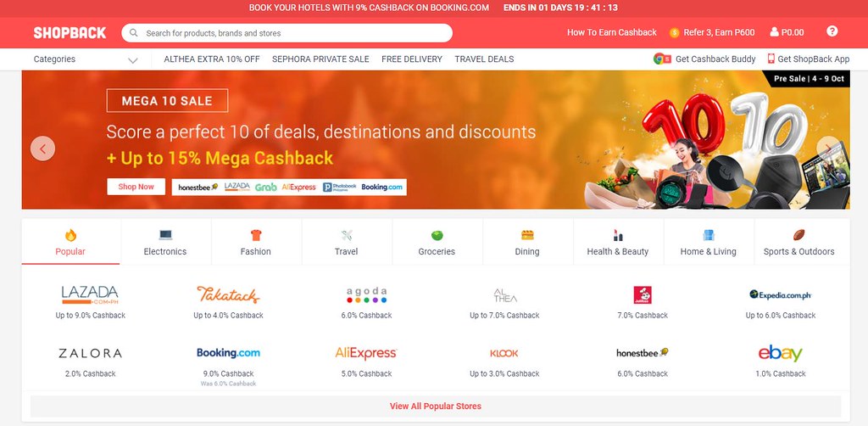Go to previous banner with left arrow

[x=42, y=149]
